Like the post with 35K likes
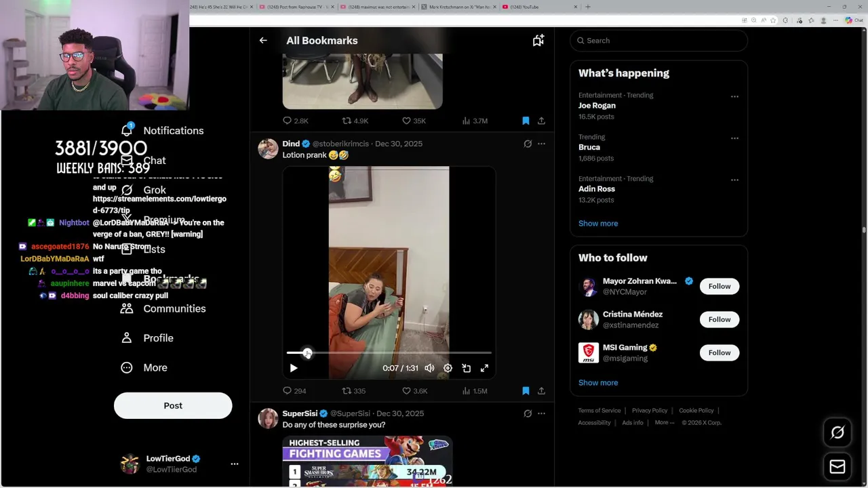 pos(414,121)
